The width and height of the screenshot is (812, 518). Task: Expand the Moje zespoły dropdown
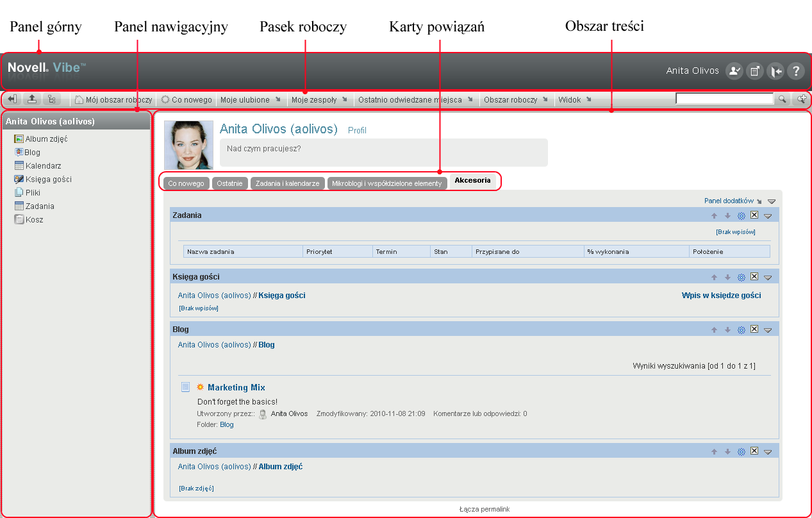(x=319, y=100)
